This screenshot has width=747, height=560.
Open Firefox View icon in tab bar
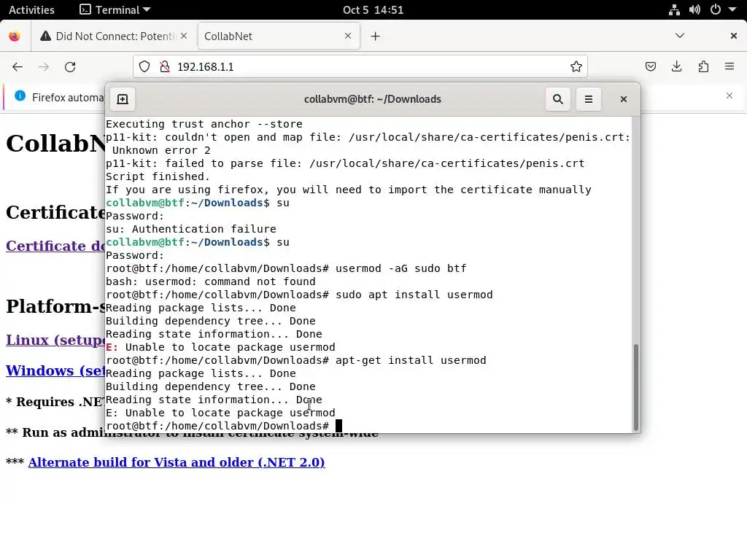(x=15, y=36)
